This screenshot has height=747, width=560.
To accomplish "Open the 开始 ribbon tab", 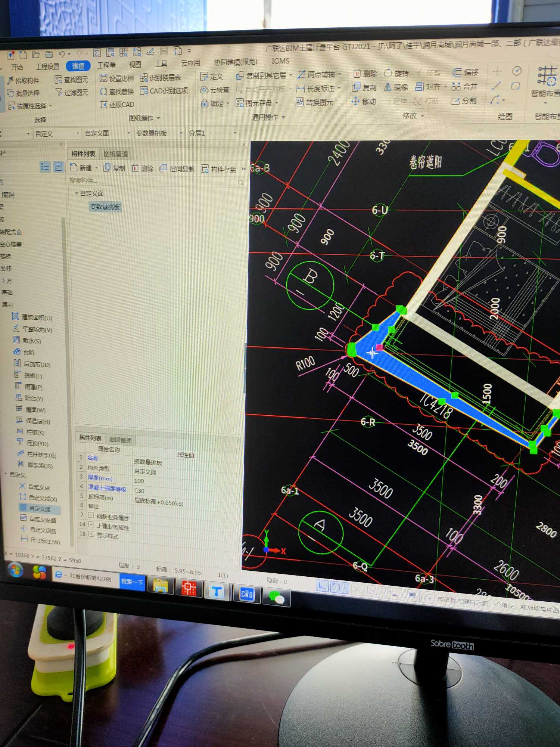I will pyautogui.click(x=17, y=67).
